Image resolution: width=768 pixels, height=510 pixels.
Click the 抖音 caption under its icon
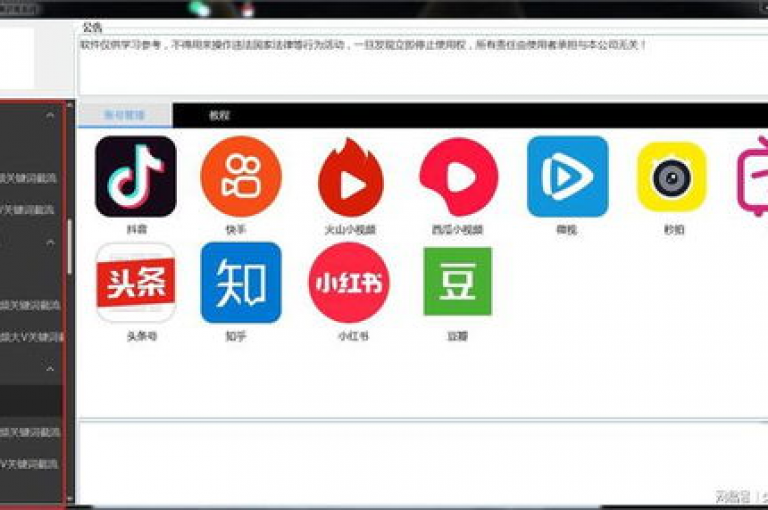tap(137, 229)
